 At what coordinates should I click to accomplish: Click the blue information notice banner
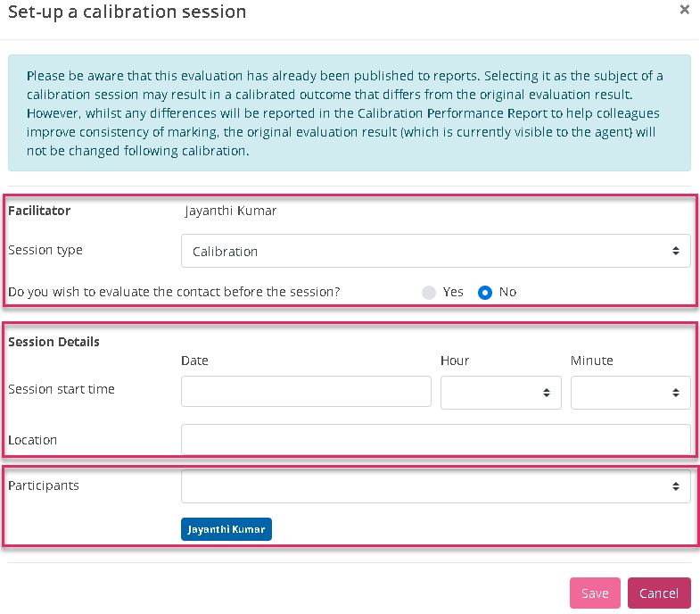pos(349,113)
